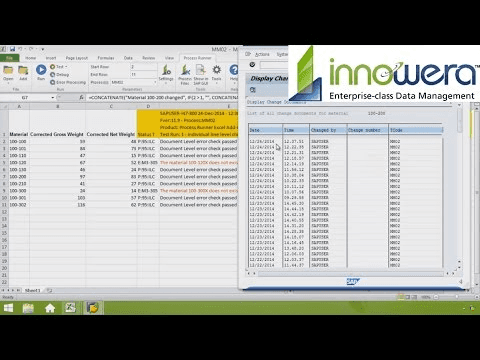The image size is (480, 360).
Task: Click the SAP command input field
Action: click(274, 65)
